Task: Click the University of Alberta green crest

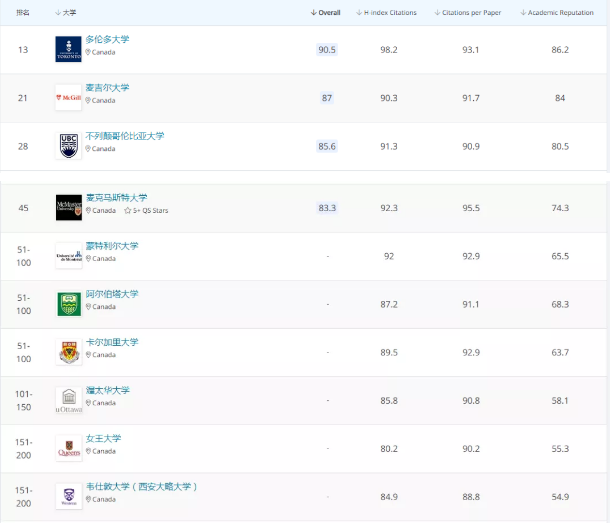Action: click(x=69, y=304)
